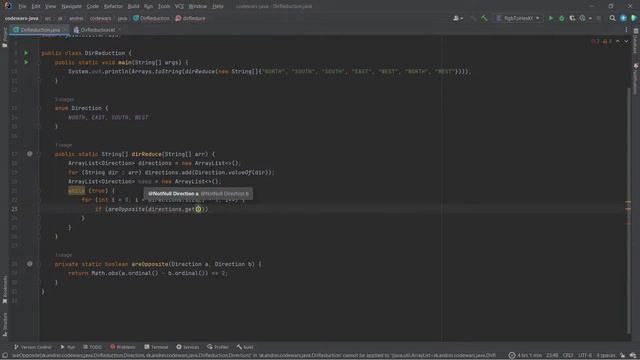The image size is (640, 360).
Task: Collapse the enum Direction fold marker
Action: 40,108
